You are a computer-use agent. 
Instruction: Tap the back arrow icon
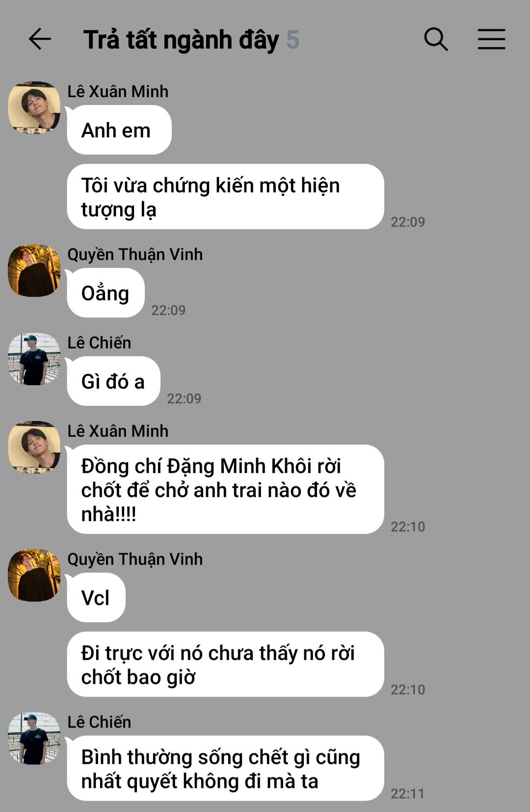[x=40, y=39]
